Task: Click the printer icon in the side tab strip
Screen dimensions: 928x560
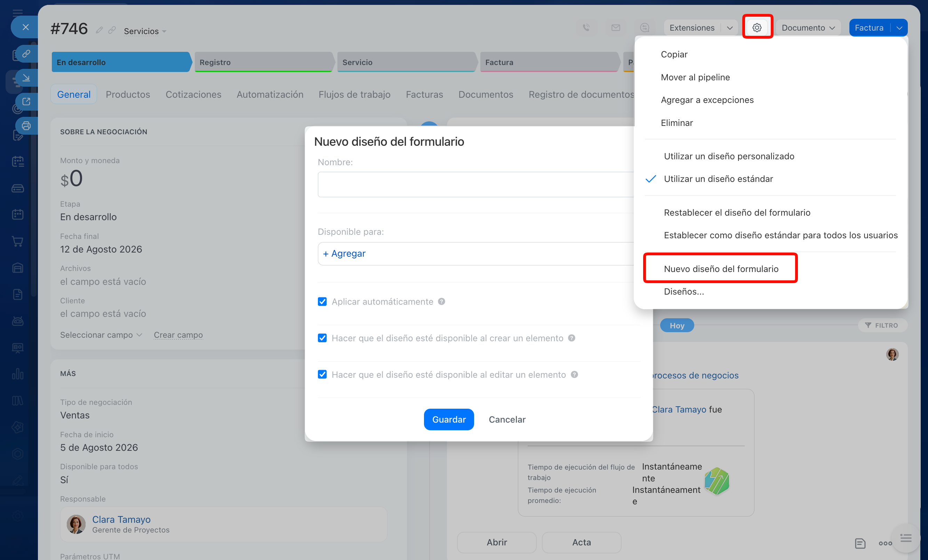Action: point(26,126)
